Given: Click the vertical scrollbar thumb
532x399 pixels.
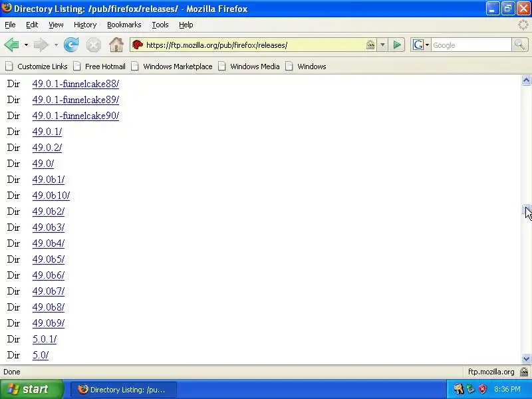Looking at the screenshot, I should (x=526, y=210).
